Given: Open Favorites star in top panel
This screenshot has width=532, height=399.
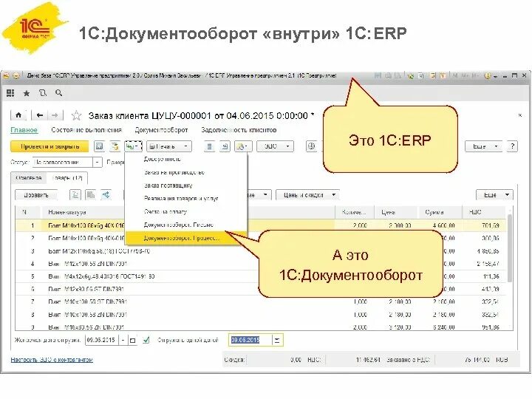Looking at the screenshot, I should [x=27, y=93].
